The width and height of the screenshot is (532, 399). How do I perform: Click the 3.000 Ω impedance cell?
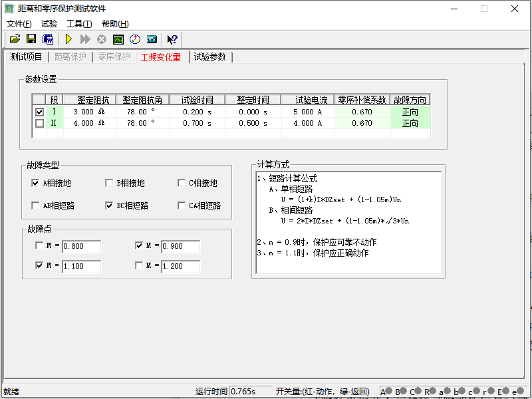click(89, 112)
